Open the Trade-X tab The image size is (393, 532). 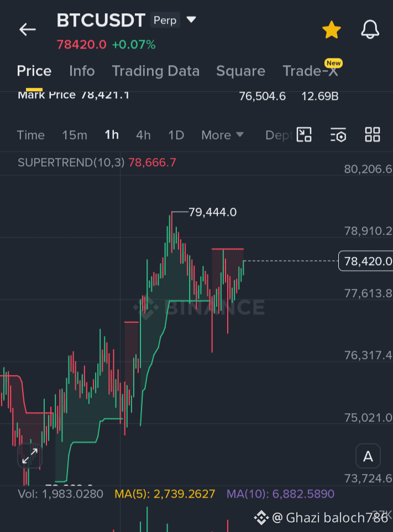pos(310,71)
